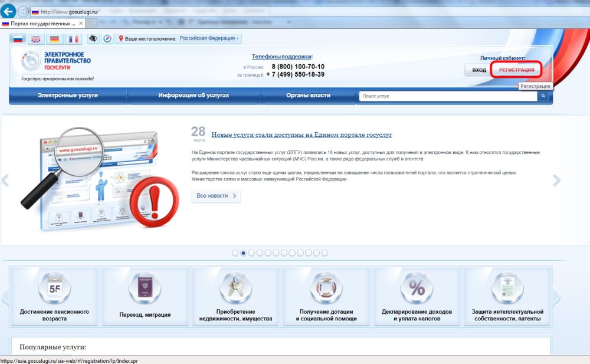Select the German flag language icon

54,39
